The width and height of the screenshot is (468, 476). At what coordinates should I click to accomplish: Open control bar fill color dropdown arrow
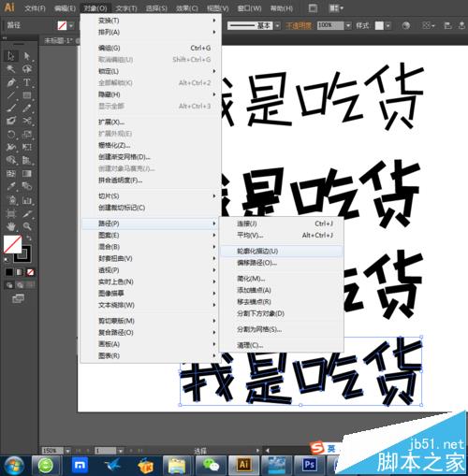[71, 25]
